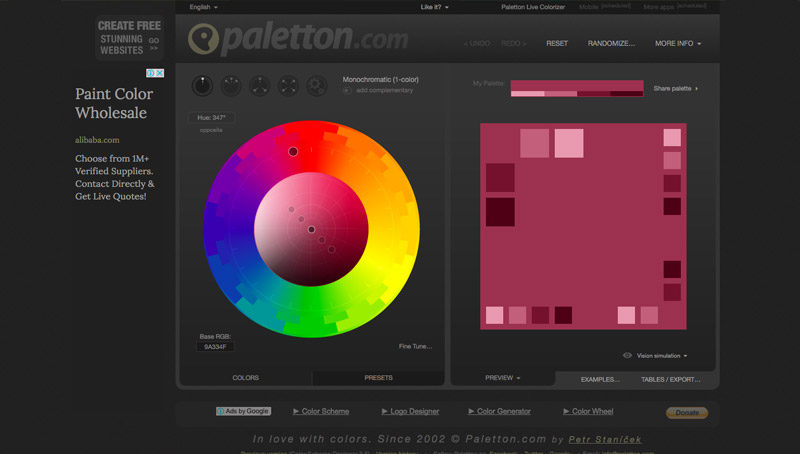Click the Reset button

557,44
